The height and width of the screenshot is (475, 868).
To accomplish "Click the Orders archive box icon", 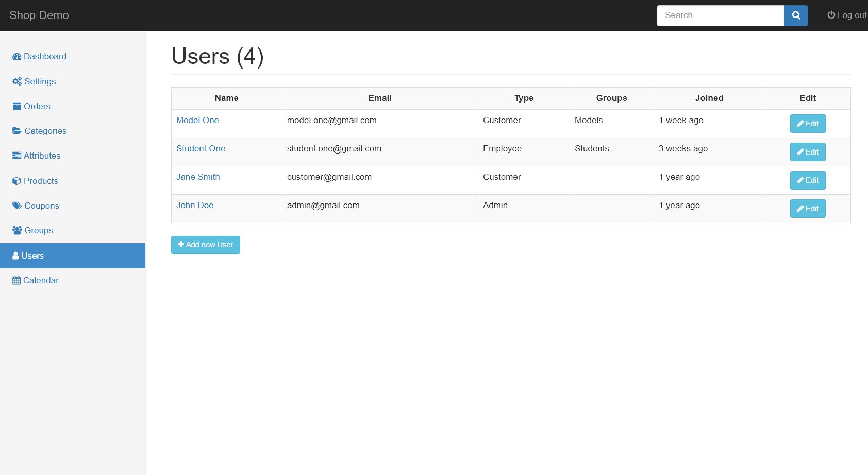I will (16, 106).
